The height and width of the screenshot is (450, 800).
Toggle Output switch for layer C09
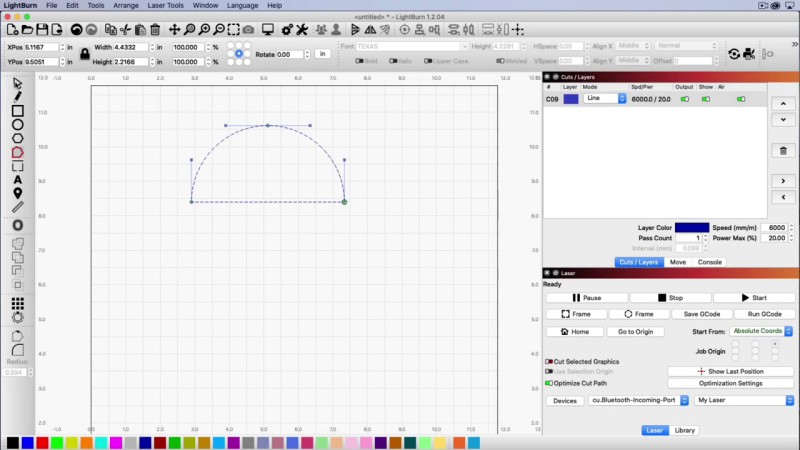[685, 99]
